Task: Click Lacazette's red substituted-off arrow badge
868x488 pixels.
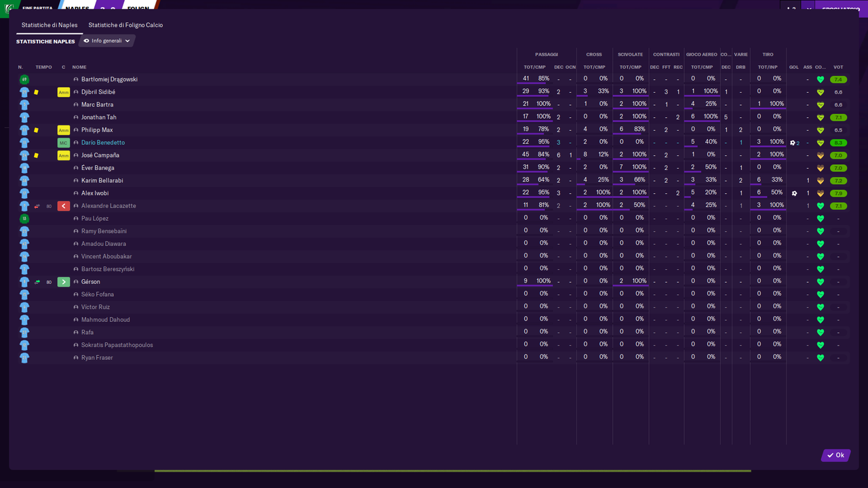Action: point(64,206)
